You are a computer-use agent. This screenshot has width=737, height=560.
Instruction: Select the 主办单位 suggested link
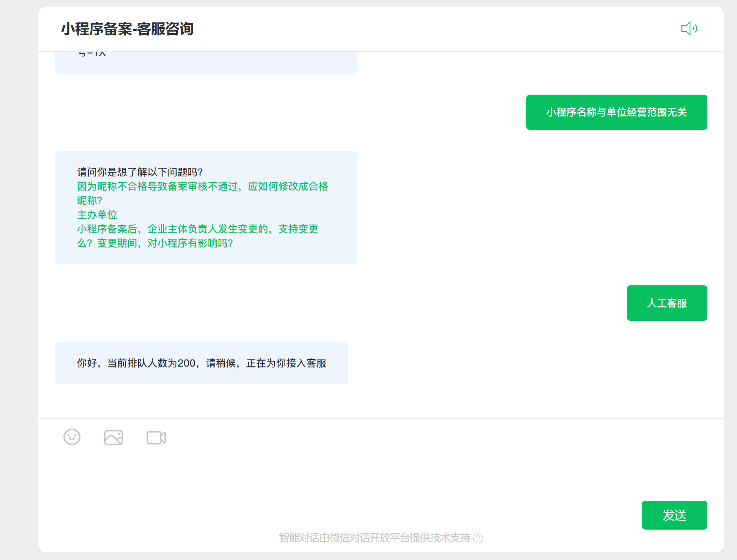(97, 215)
